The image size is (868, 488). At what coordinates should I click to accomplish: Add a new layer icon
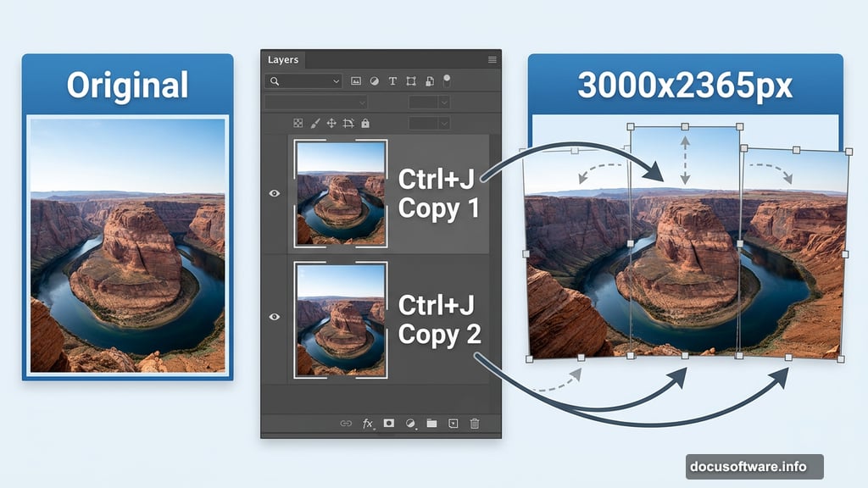tap(452, 423)
